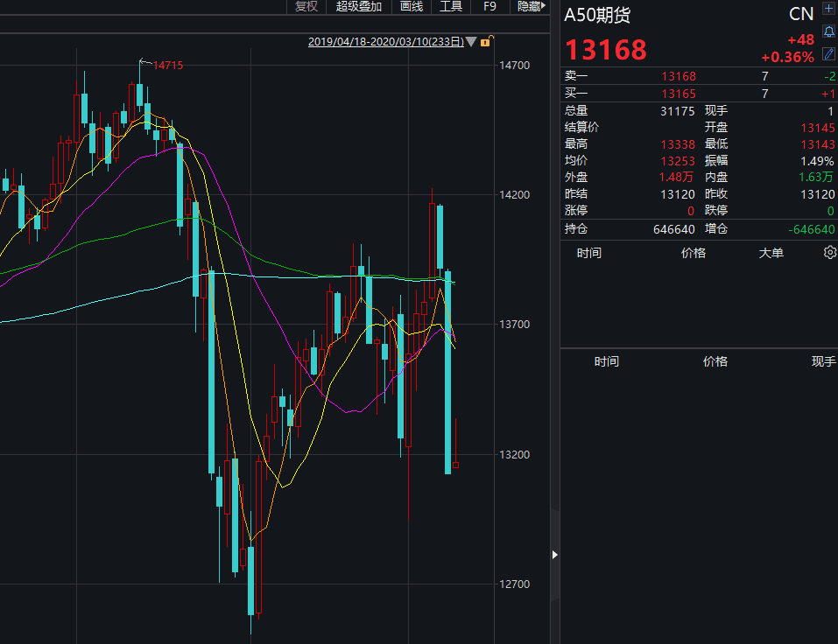
Task: Click the 2019/04/18-2020/03/10 date range link
Action: pyautogui.click(x=386, y=42)
